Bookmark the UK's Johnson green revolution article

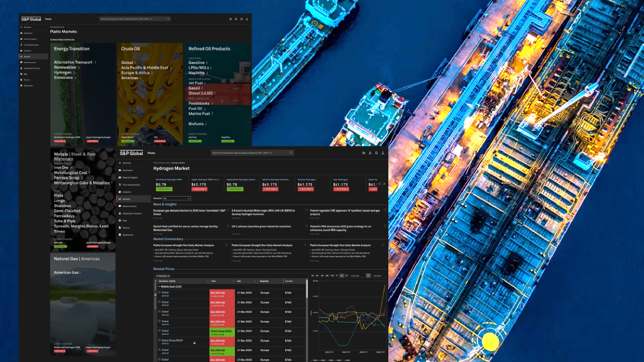(x=306, y=226)
